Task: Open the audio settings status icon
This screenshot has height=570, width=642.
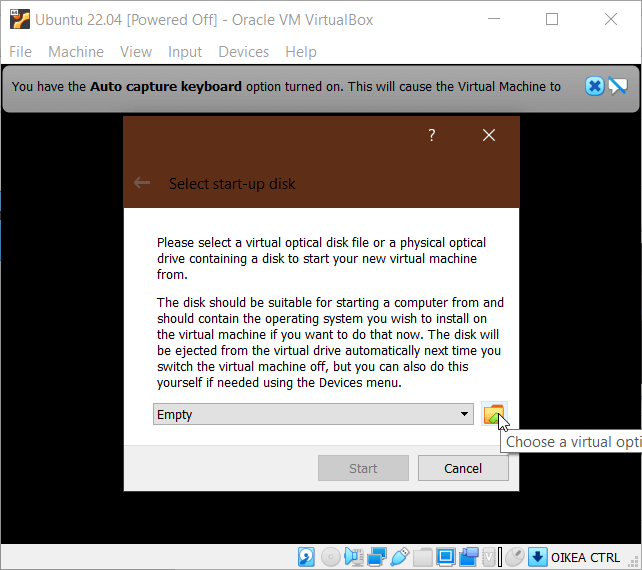Action: 354,557
